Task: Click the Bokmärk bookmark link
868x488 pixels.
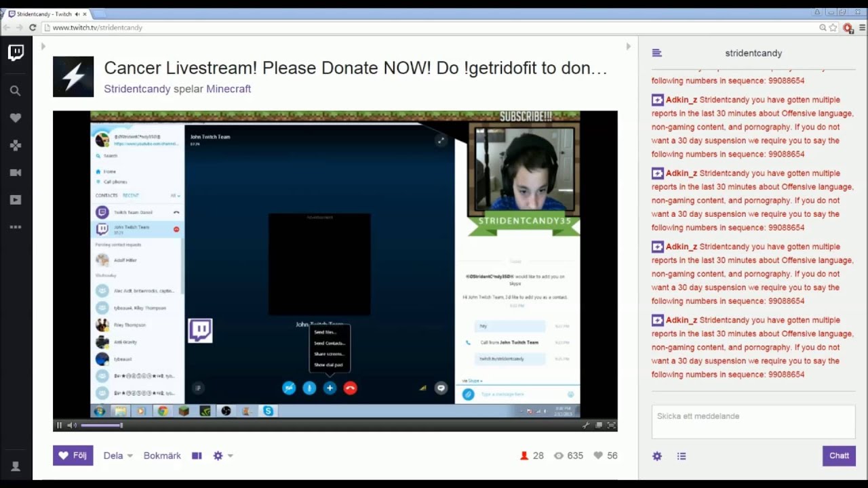Action: tap(162, 455)
